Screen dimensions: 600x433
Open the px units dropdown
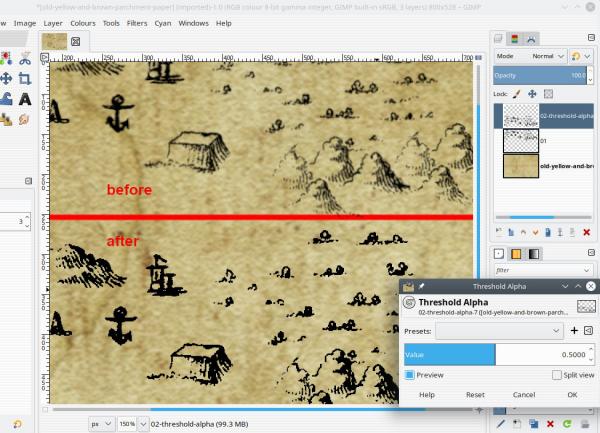(101, 424)
